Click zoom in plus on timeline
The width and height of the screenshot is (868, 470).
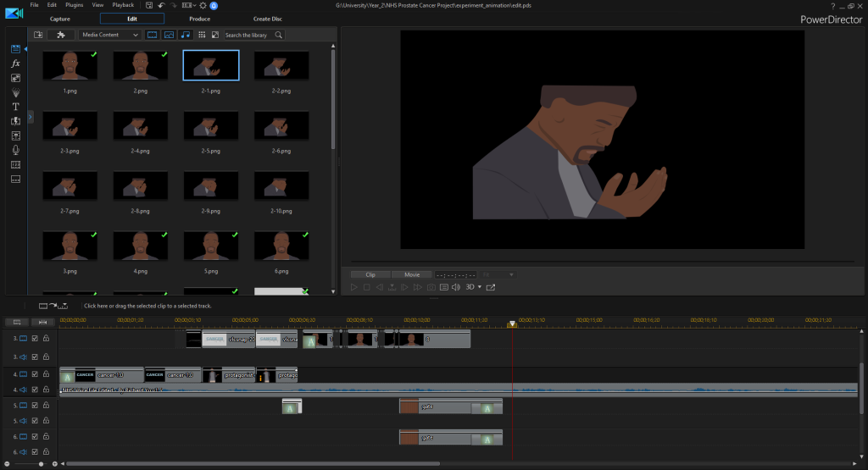(x=55, y=464)
